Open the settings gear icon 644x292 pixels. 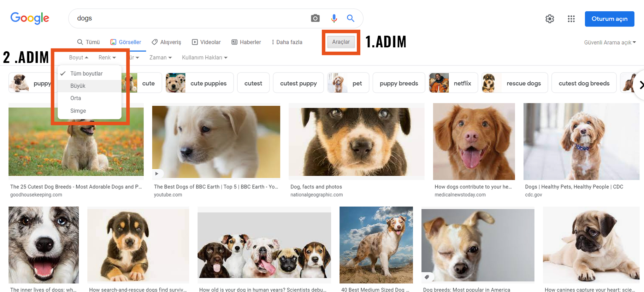550,19
